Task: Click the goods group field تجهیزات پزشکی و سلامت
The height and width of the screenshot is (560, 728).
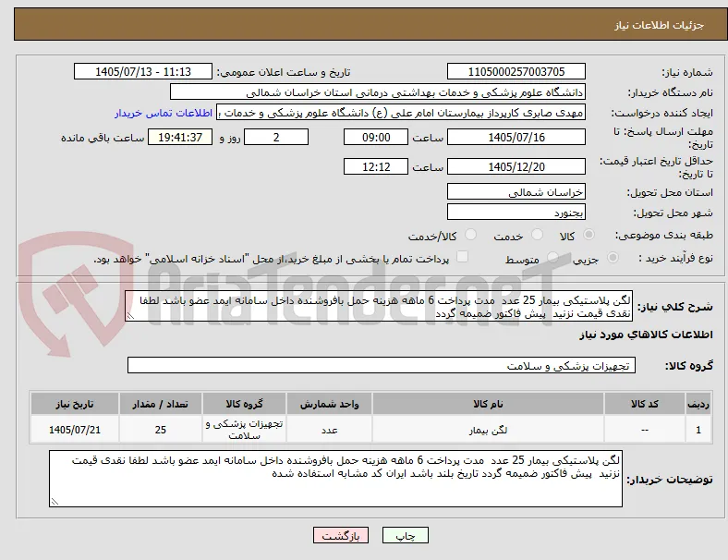Action: pyautogui.click(x=382, y=365)
